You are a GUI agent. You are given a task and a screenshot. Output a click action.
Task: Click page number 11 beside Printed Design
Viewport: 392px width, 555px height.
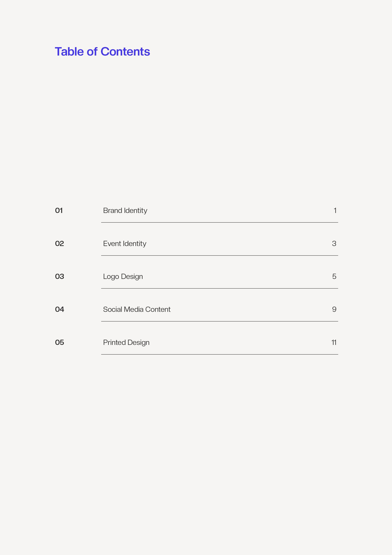(334, 342)
